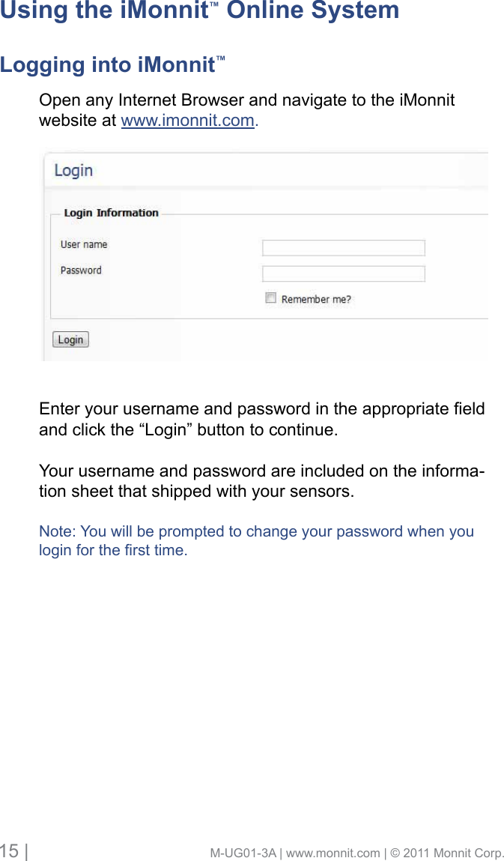Click the M-UG01-3A document code in footer

tap(242, 853)
